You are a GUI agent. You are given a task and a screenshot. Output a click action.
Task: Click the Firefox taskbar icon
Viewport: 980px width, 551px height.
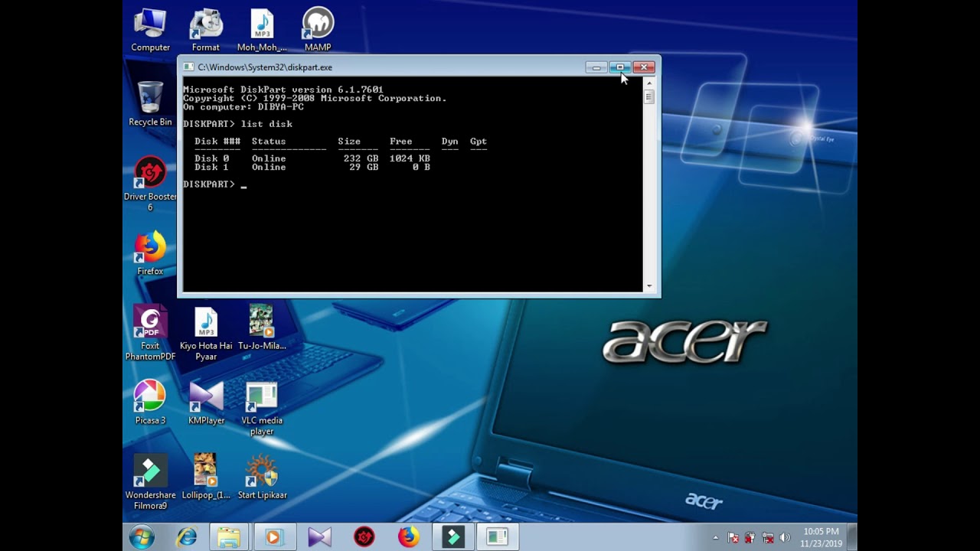[408, 537]
